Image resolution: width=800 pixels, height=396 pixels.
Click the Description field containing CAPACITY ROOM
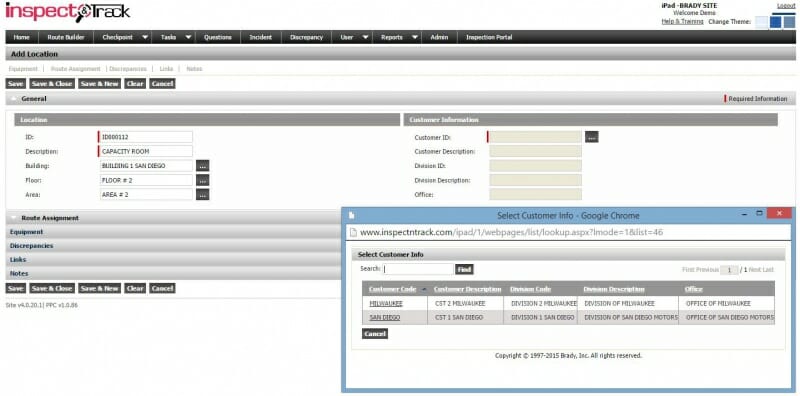click(146, 151)
